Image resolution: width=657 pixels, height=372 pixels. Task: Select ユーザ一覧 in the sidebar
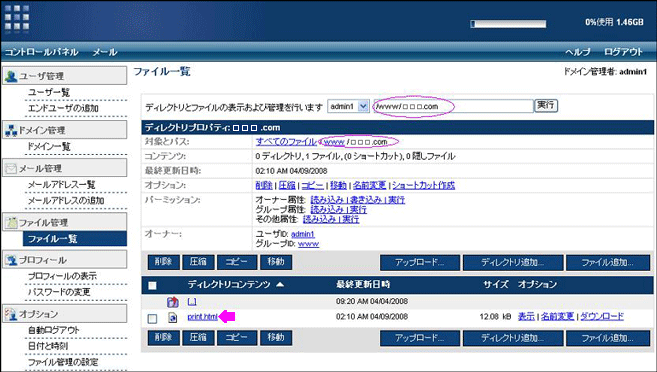pyautogui.click(x=49, y=92)
